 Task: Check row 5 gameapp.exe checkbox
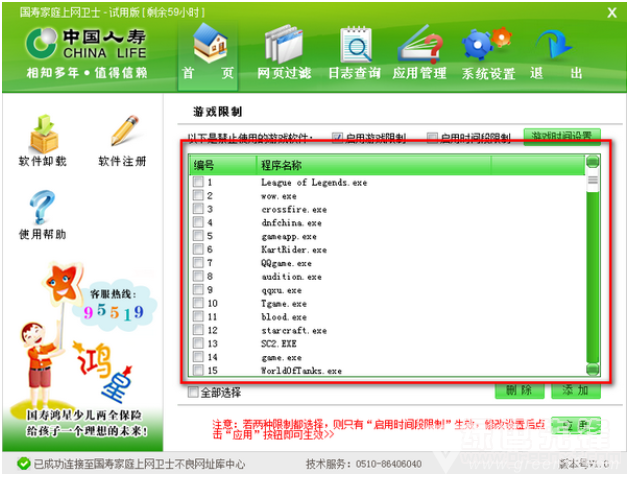pyautogui.click(x=198, y=236)
